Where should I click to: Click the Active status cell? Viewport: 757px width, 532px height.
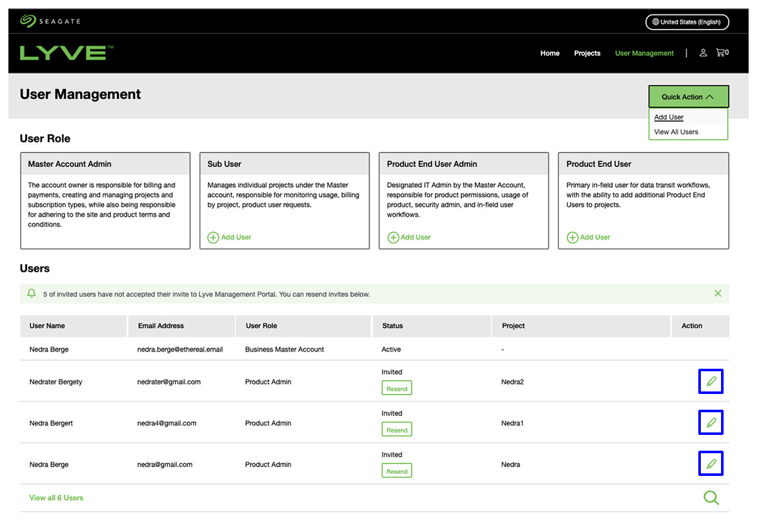point(391,349)
